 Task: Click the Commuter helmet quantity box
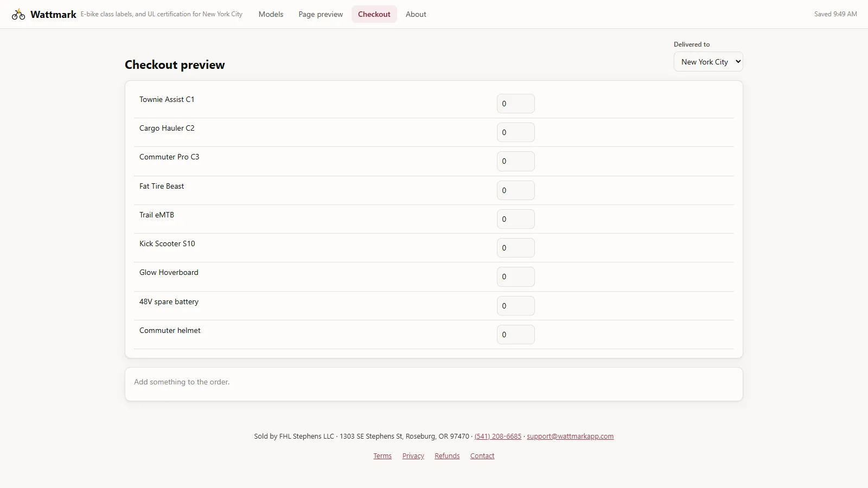point(516,335)
